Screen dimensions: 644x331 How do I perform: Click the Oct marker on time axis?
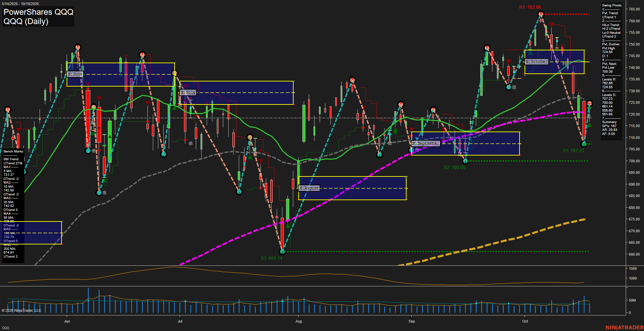(525, 321)
